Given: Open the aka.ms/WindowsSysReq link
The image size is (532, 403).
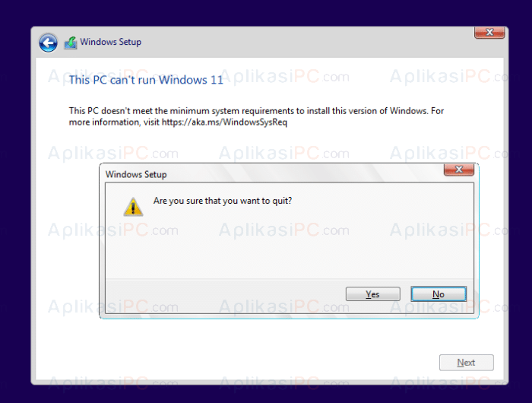Looking at the screenshot, I should tap(224, 122).
